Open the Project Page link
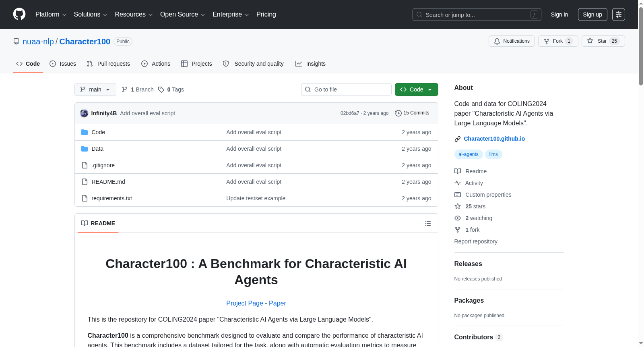 [x=245, y=303]
